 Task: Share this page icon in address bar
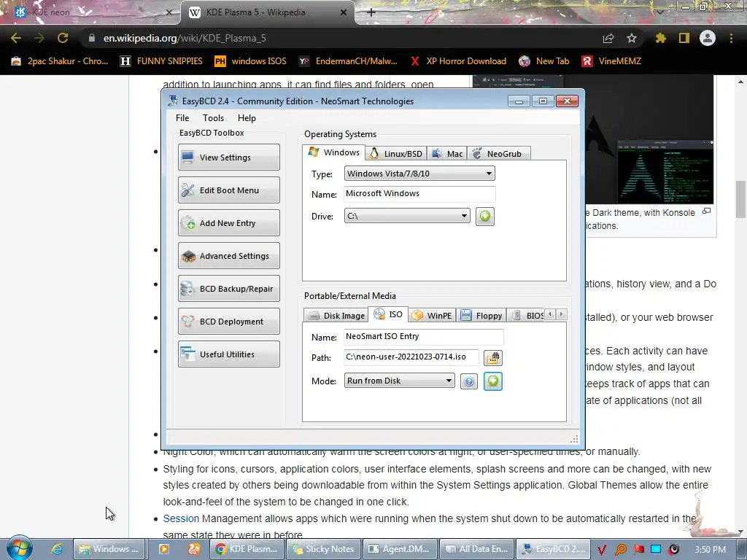pyautogui.click(x=608, y=38)
